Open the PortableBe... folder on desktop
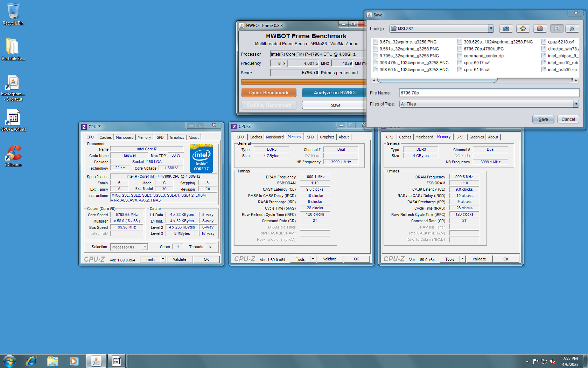Screen dimensions: 588x368 [x=13, y=49]
